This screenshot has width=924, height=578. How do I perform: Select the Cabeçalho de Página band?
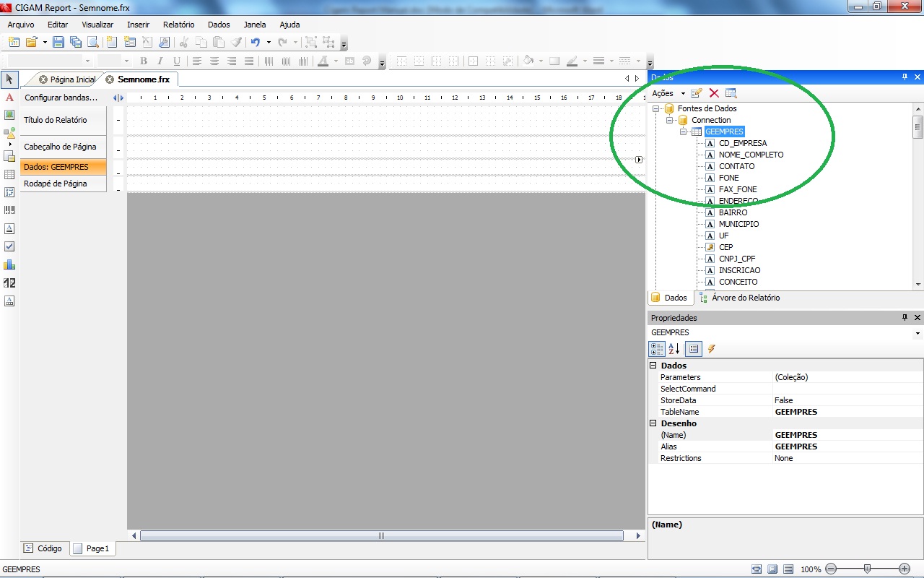click(x=64, y=147)
